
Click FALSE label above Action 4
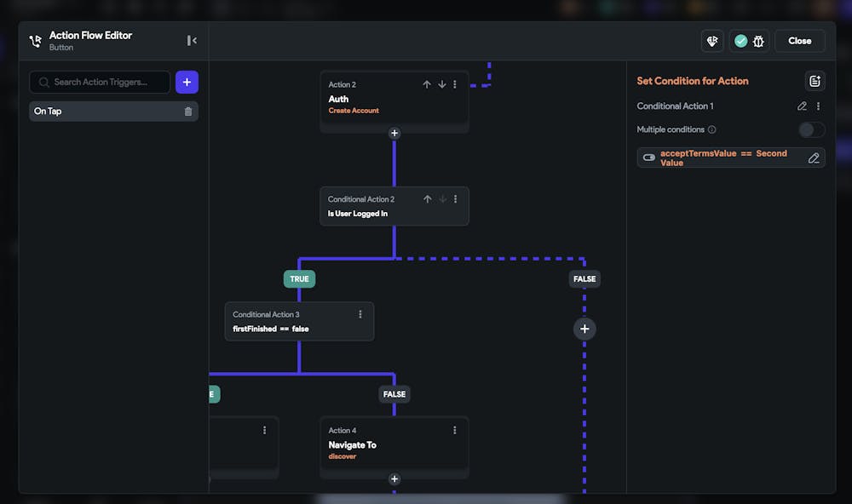[x=394, y=394]
